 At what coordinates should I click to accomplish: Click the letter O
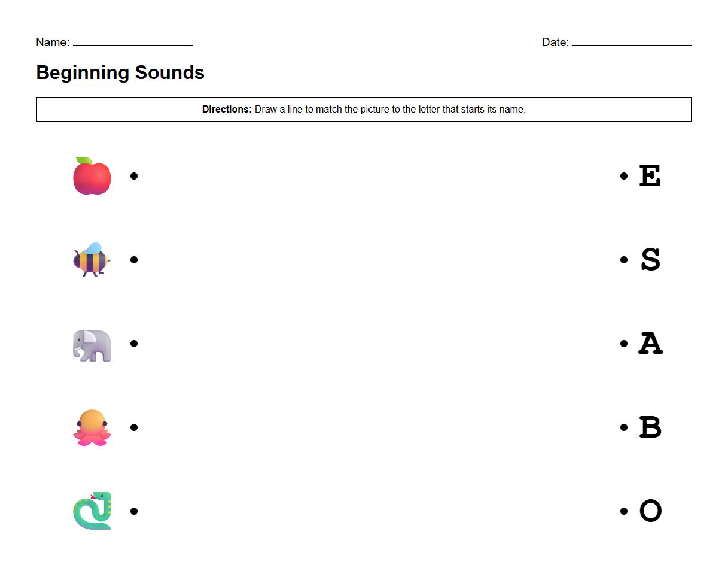click(x=651, y=511)
